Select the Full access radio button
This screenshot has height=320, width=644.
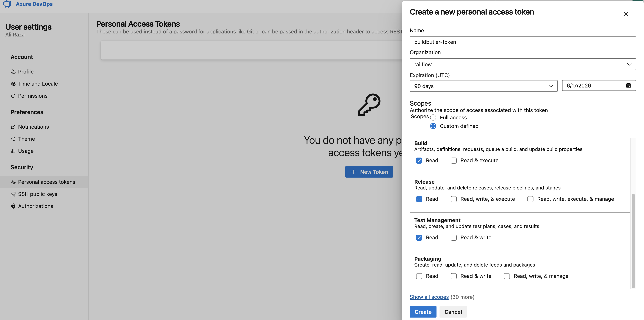[x=433, y=118]
